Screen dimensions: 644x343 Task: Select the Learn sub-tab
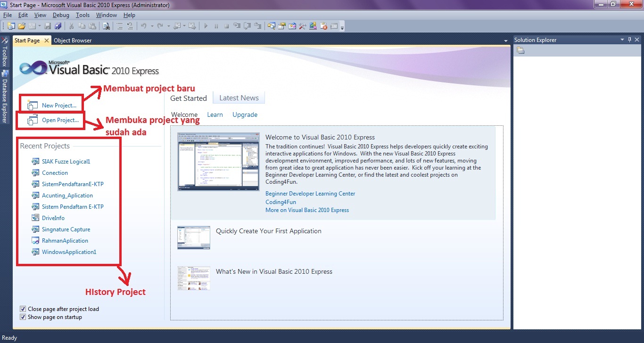coord(215,114)
